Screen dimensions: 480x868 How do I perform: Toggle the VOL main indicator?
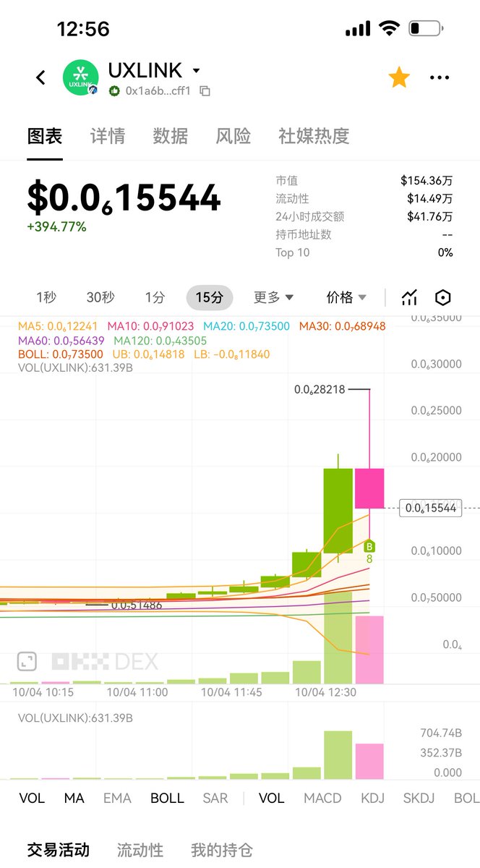[x=31, y=798]
